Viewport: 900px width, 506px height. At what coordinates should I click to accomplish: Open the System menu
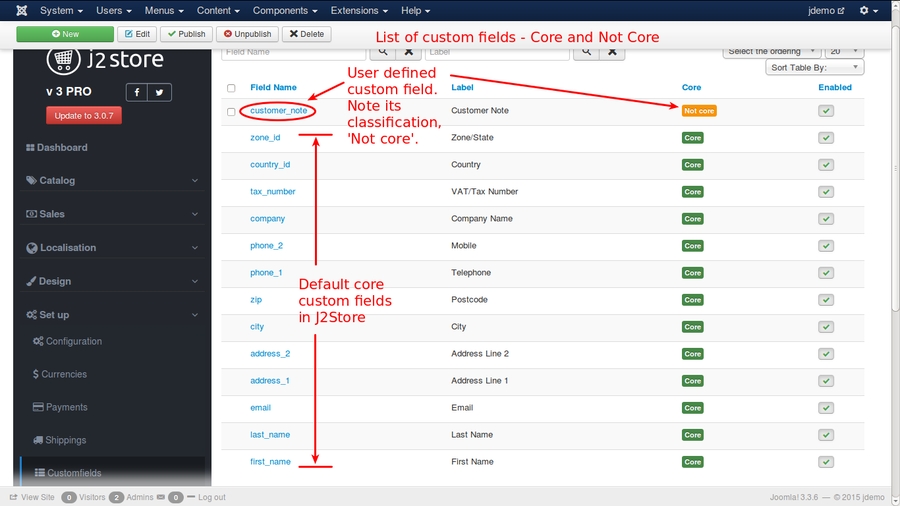point(61,10)
